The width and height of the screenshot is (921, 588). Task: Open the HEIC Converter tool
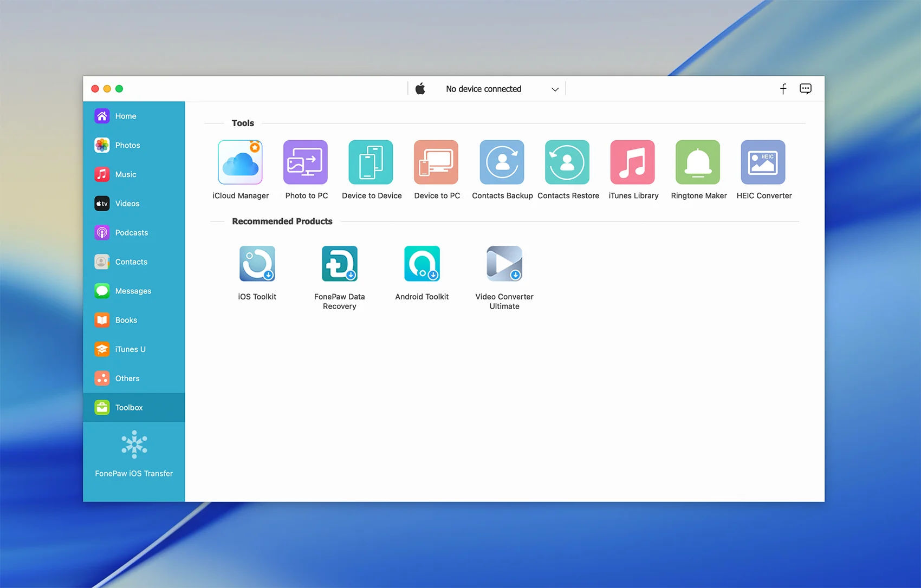click(763, 162)
